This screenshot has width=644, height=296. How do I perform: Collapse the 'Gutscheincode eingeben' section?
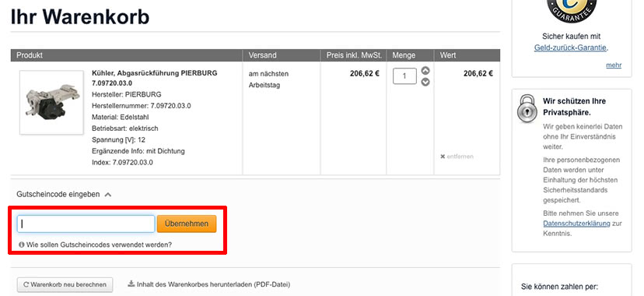[x=64, y=194]
